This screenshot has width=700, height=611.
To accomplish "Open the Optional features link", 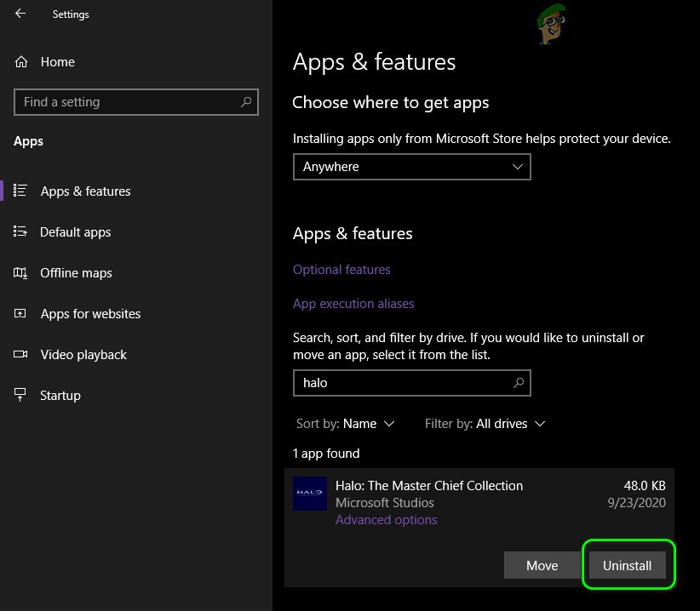I will [341, 269].
